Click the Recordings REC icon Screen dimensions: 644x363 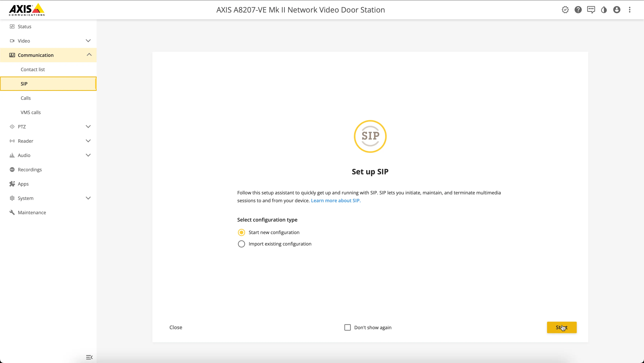pos(12,170)
